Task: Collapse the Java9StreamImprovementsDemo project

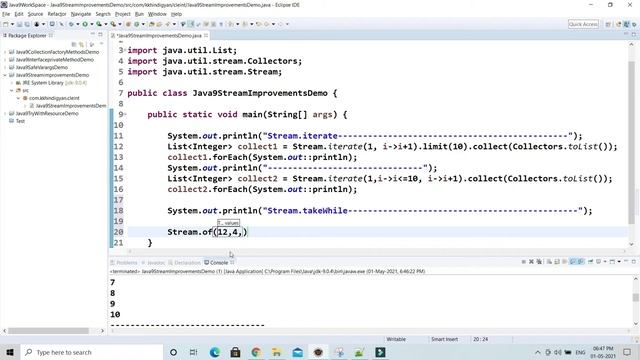Action: coord(5,75)
